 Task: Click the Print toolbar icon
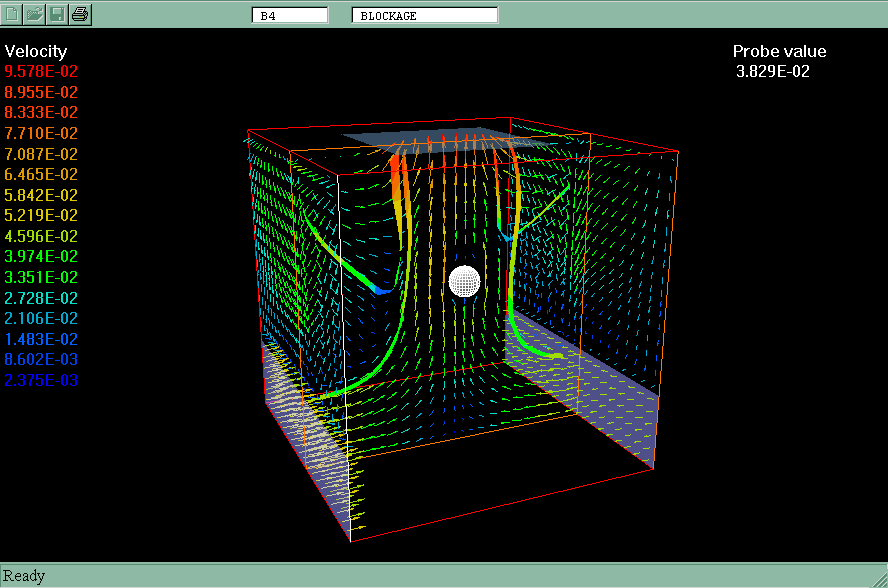coord(81,14)
